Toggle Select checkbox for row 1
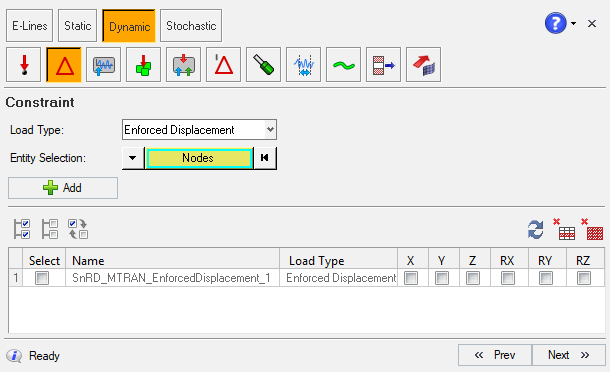 [x=42, y=278]
